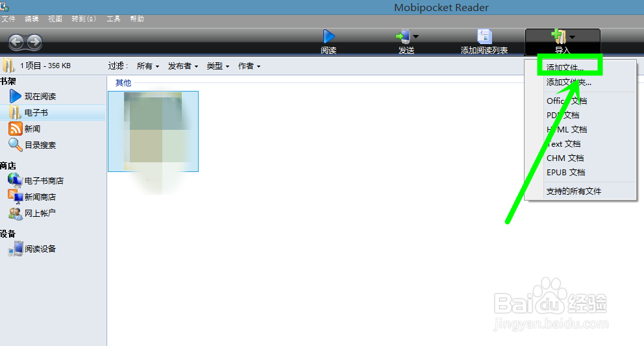Choose HTML 文档 from the import menu

[567, 130]
